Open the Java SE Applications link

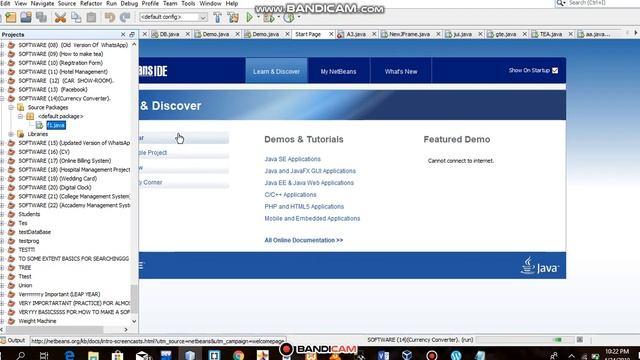(293, 159)
